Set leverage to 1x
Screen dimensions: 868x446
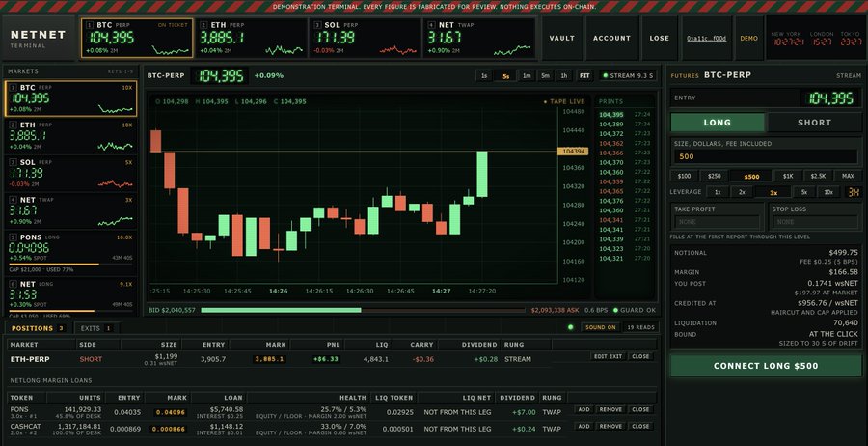tap(718, 192)
